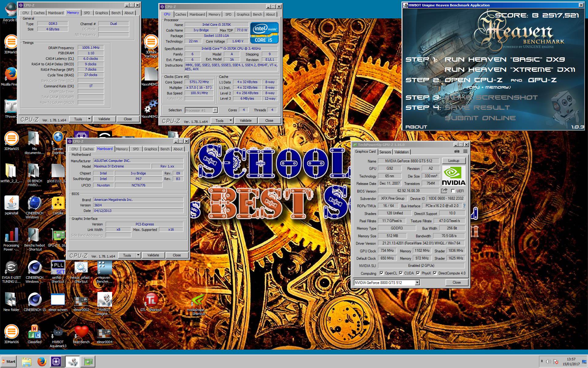Click Save Result in Heaven window
The image size is (588, 368).
[477, 108]
